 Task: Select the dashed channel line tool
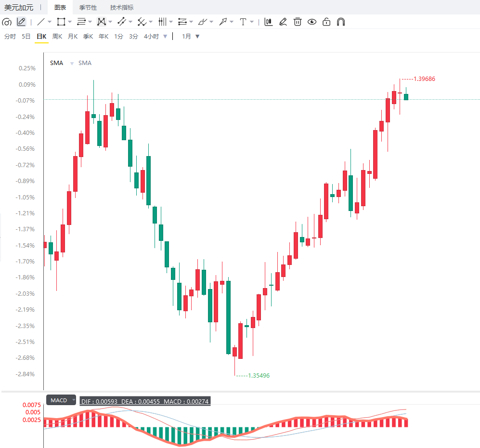click(122, 22)
